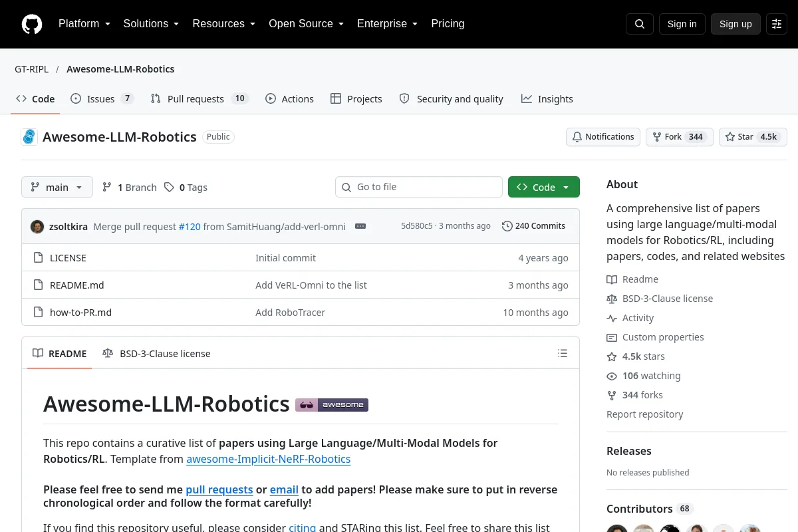Click the GitHub logo home icon
798x532 pixels.
(x=32, y=24)
